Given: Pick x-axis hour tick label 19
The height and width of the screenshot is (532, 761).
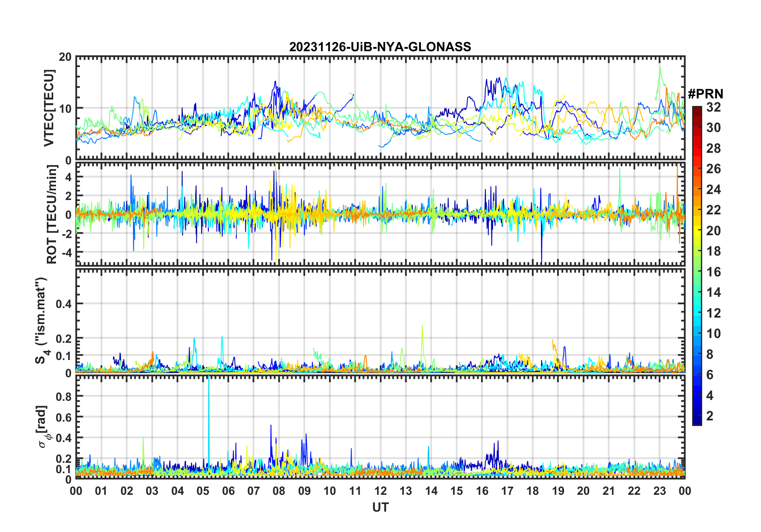Looking at the screenshot, I should [x=558, y=491].
